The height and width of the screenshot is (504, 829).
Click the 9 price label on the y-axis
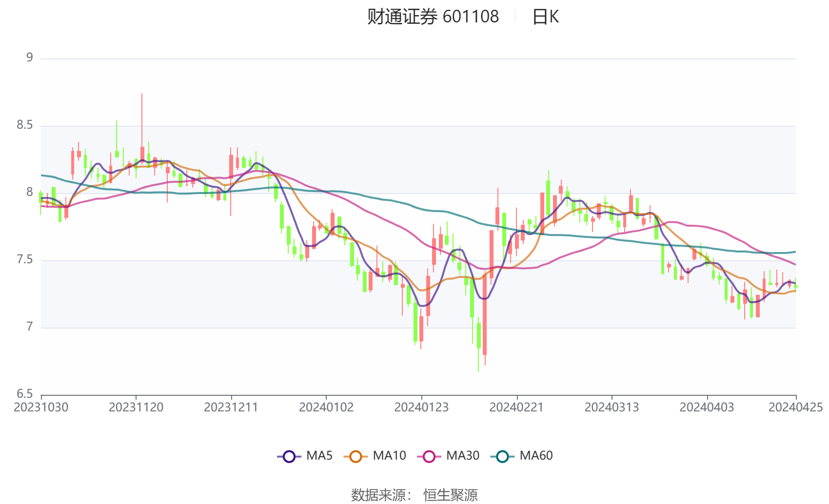tap(30, 58)
